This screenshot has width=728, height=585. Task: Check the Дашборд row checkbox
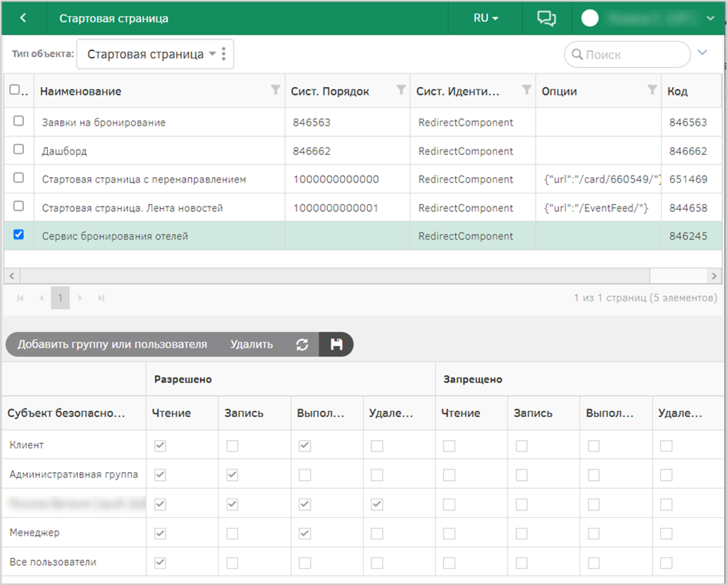point(18,149)
